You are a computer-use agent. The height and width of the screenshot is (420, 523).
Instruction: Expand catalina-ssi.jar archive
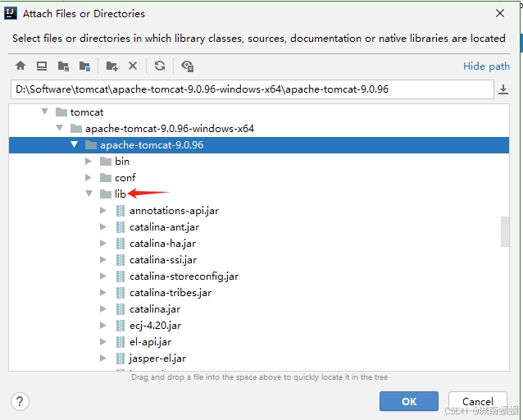point(103,259)
